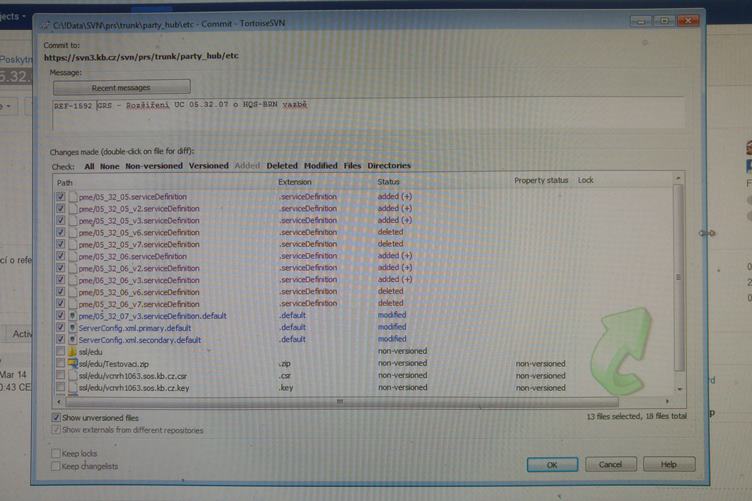Click the file icon of pme/05_32_05_v2.serviceDefinition

click(x=73, y=209)
